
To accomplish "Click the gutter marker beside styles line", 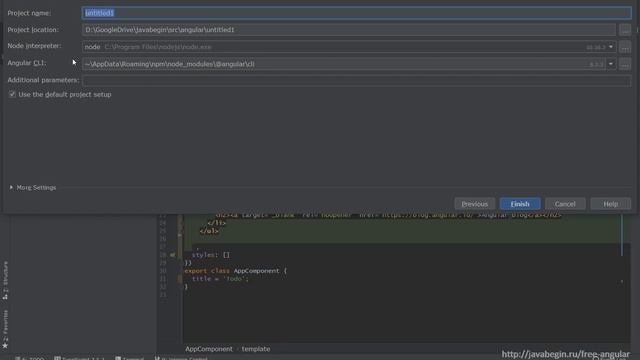I will point(173,255).
